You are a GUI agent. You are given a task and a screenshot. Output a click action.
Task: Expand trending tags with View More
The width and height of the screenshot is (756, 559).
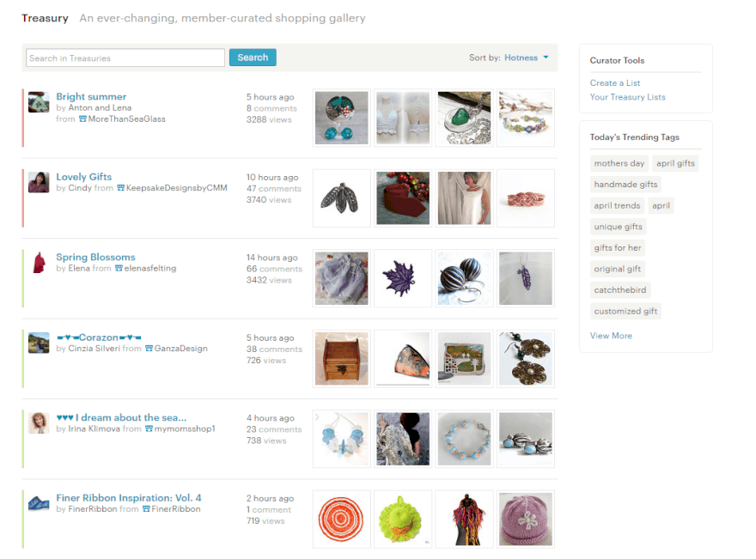point(611,336)
